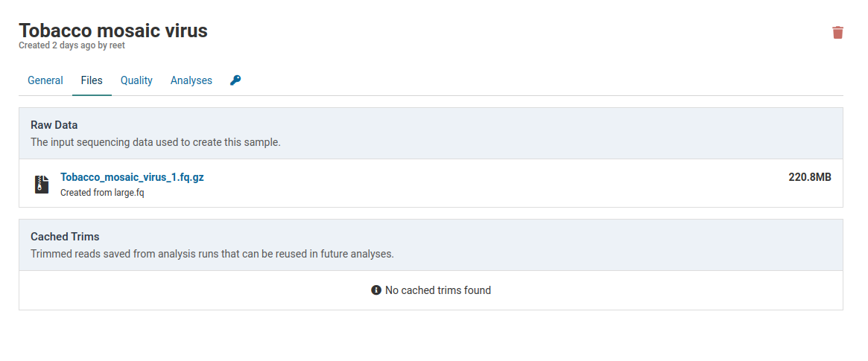The image size is (868, 361).
Task: Click the 'No cached trims found' message
Action: (x=437, y=290)
